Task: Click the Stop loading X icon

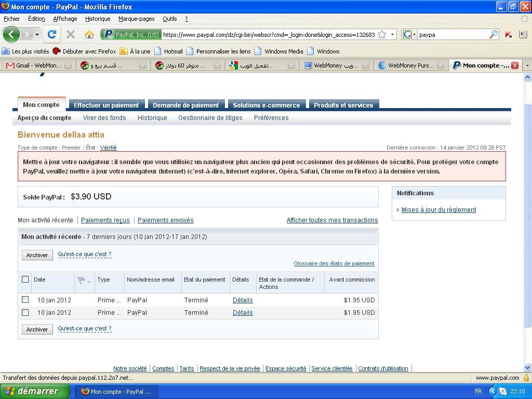Action: pos(71,34)
